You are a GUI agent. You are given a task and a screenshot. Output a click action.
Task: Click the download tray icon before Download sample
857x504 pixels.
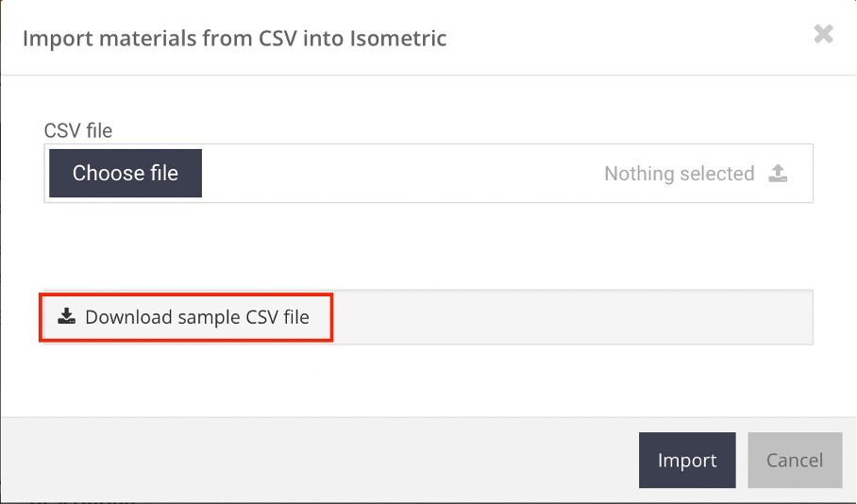point(67,316)
